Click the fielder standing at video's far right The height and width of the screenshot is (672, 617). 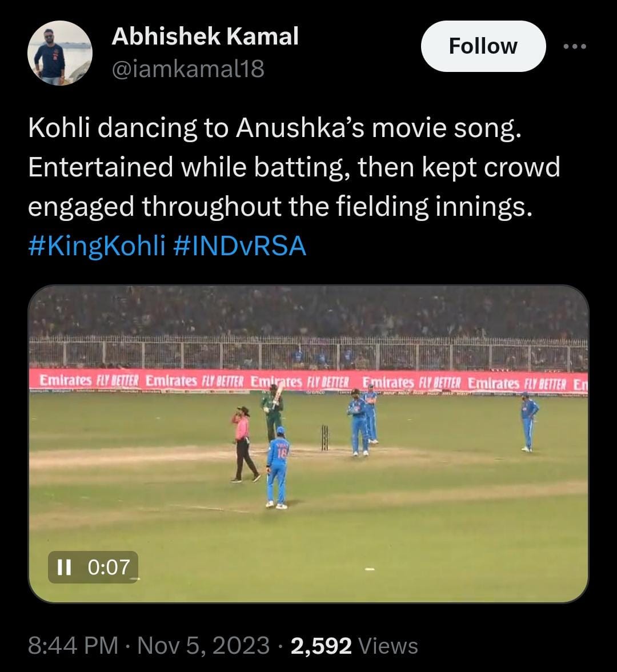pyautogui.click(x=528, y=421)
